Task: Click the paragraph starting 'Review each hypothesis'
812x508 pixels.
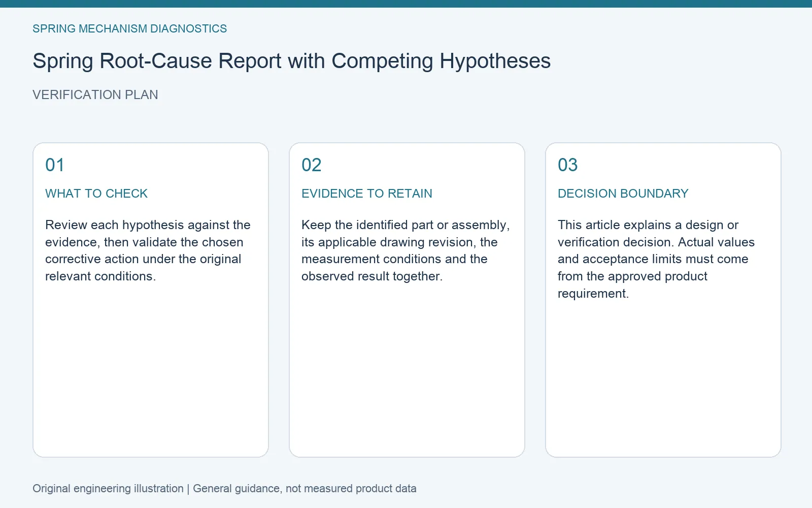Action: click(x=148, y=250)
